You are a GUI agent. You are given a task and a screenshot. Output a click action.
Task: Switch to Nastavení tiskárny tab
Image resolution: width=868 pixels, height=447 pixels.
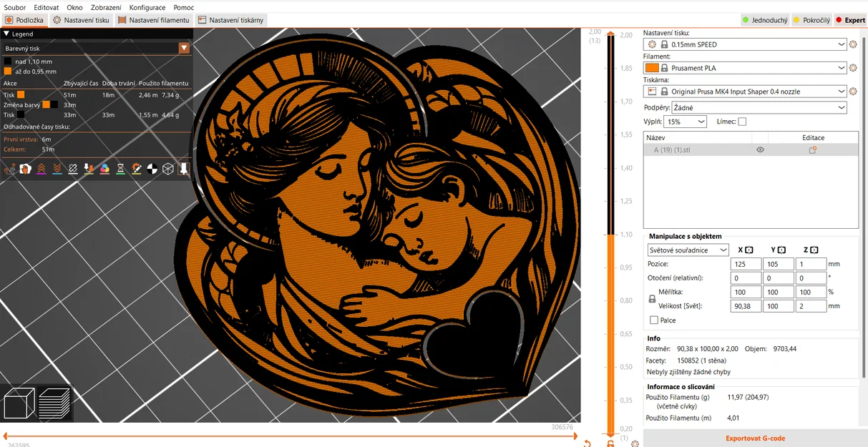pyautogui.click(x=231, y=20)
